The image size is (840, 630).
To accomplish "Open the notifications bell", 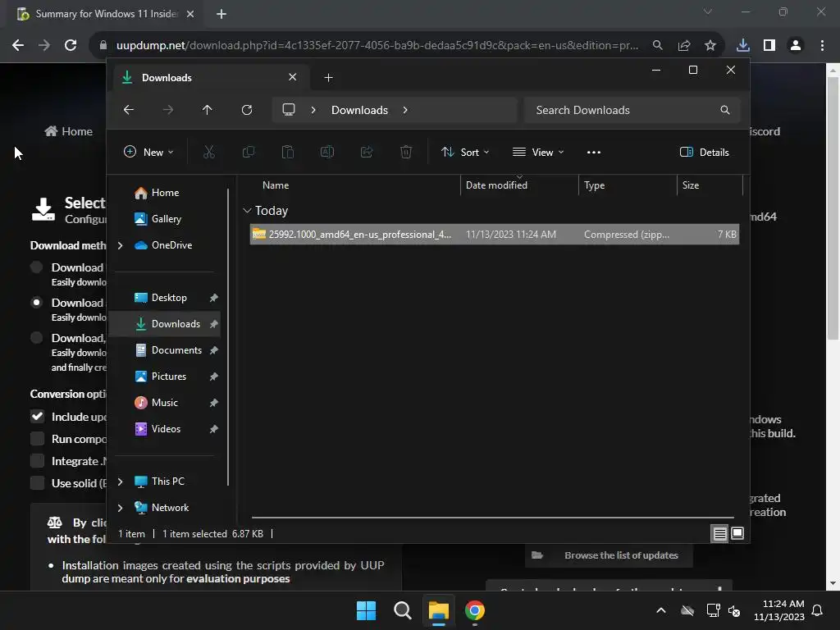I will [x=818, y=610].
